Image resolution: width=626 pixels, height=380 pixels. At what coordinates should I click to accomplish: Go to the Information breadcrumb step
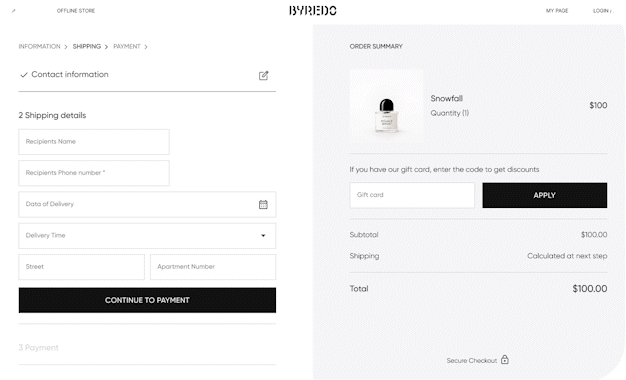(x=39, y=46)
